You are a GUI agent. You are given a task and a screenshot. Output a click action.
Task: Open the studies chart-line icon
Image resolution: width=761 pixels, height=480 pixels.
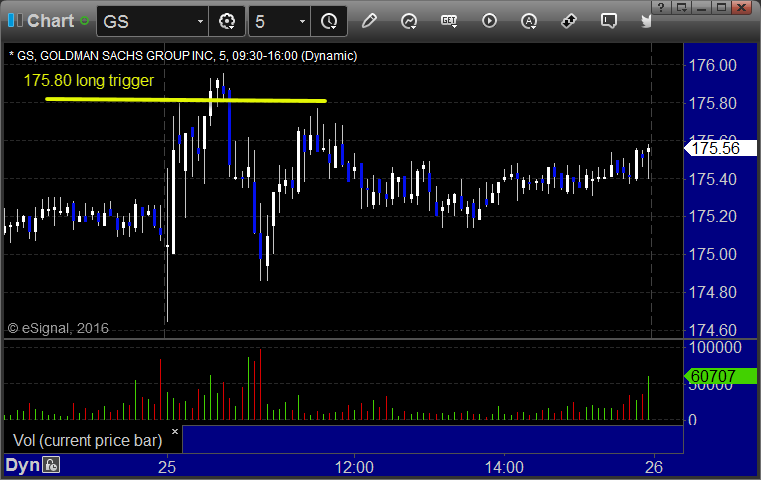click(x=409, y=21)
